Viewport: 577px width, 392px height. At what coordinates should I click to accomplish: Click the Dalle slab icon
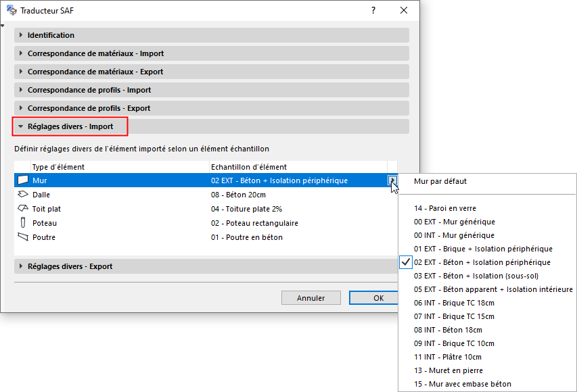point(23,194)
